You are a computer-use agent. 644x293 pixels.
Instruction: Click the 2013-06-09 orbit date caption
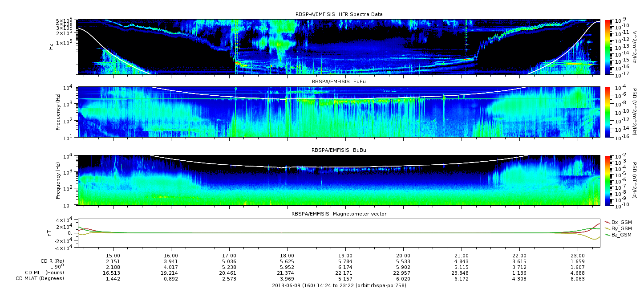[339, 285]
